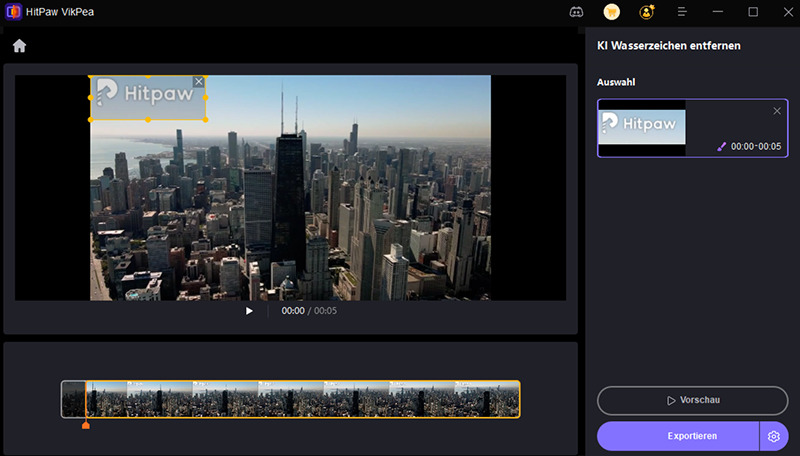The image size is (800, 456).
Task: Open the hamburger menu in title bar
Action: (682, 12)
